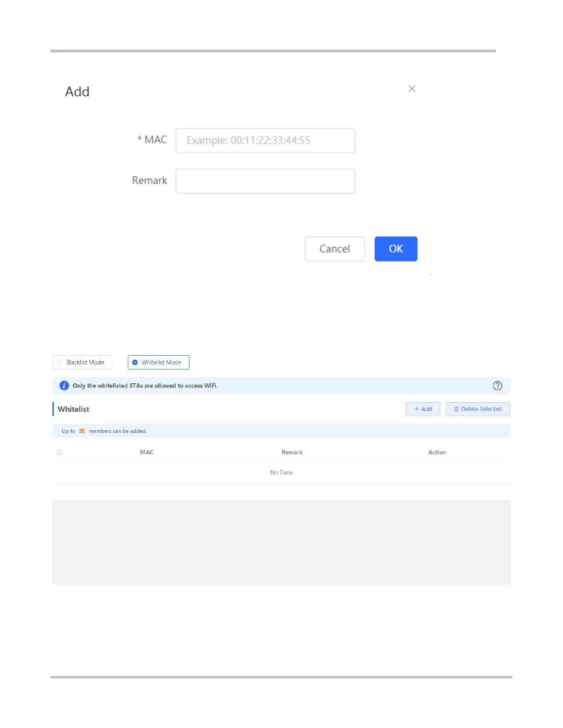
Task: Click the Whitelist section heading
Action: pos(74,409)
